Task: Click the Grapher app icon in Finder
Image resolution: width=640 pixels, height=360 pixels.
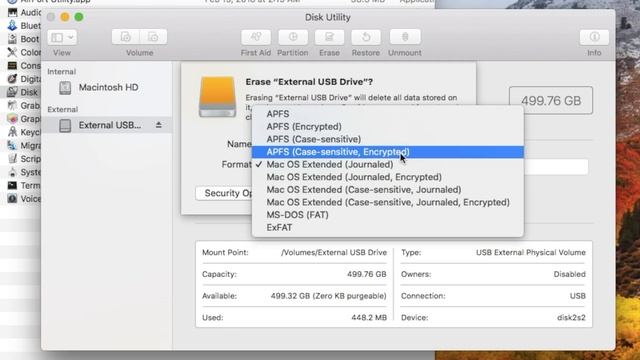Action: [12, 119]
